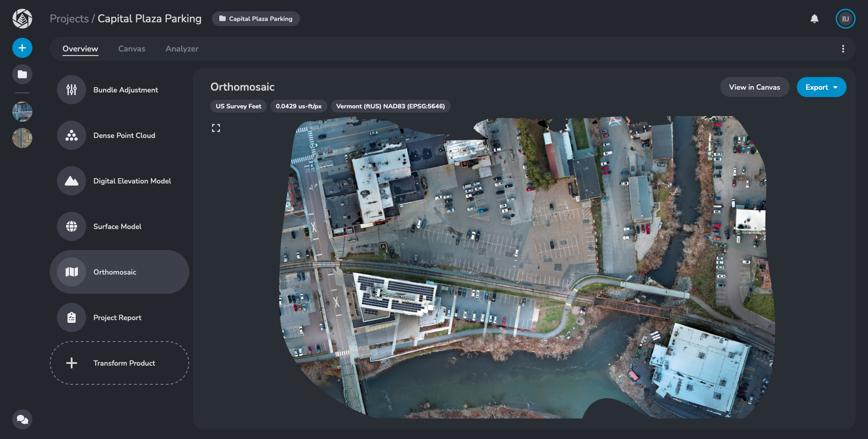Open the folder icon in left sidebar
Viewport: 868px width, 439px height.
(22, 74)
